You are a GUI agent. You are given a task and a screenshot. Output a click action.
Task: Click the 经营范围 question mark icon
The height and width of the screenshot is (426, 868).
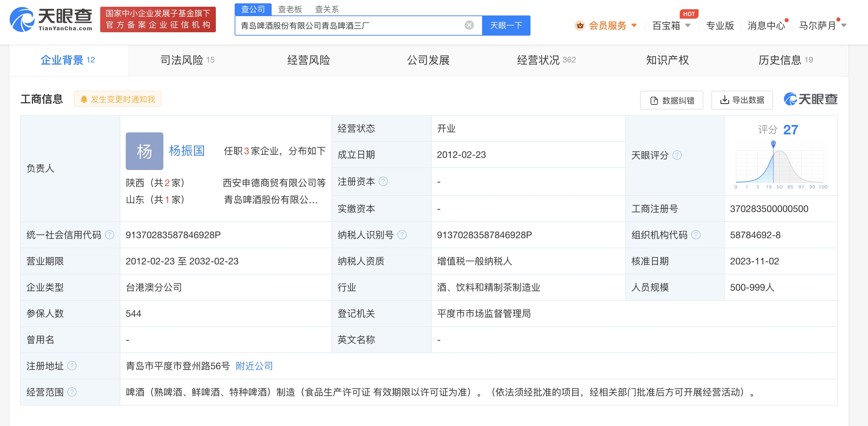coord(72,392)
